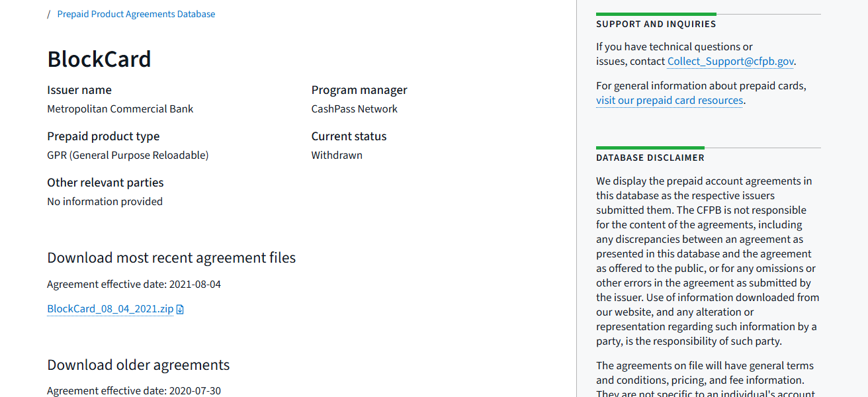Click the Download older agreements heading
This screenshot has height=397, width=868.
coord(138,365)
